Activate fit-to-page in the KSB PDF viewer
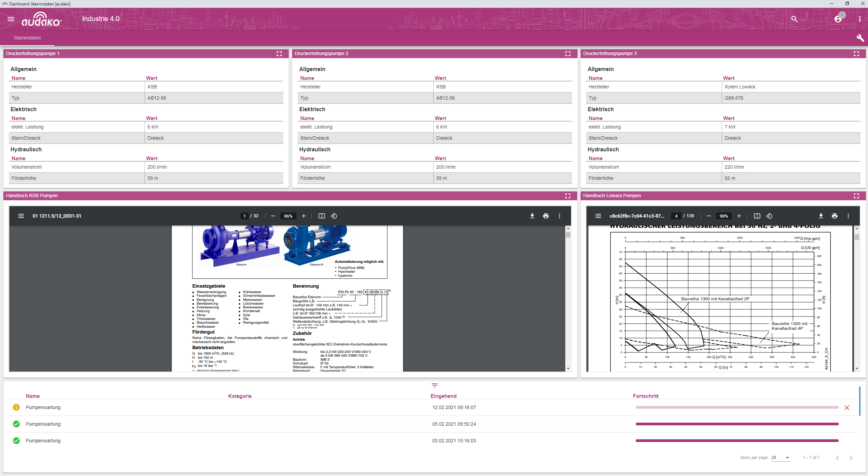Screen dimensions: 868x476 321,216
